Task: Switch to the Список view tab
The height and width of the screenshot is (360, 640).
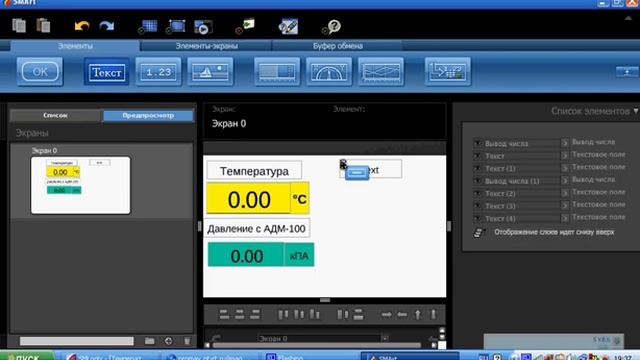Action: [55, 116]
